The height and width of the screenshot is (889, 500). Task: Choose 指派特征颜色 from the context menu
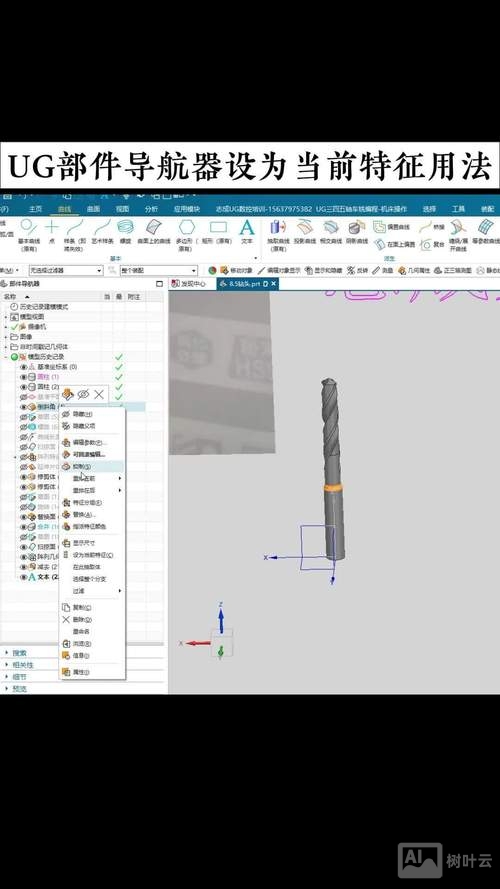click(92, 527)
